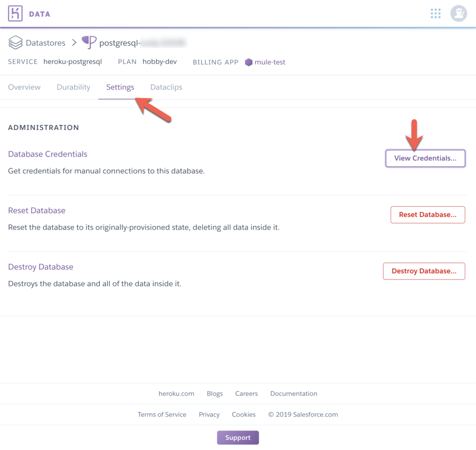Viewport: 476px width, 450px height.
Task: Click the mule-test app hexagon icon
Action: [249, 62]
